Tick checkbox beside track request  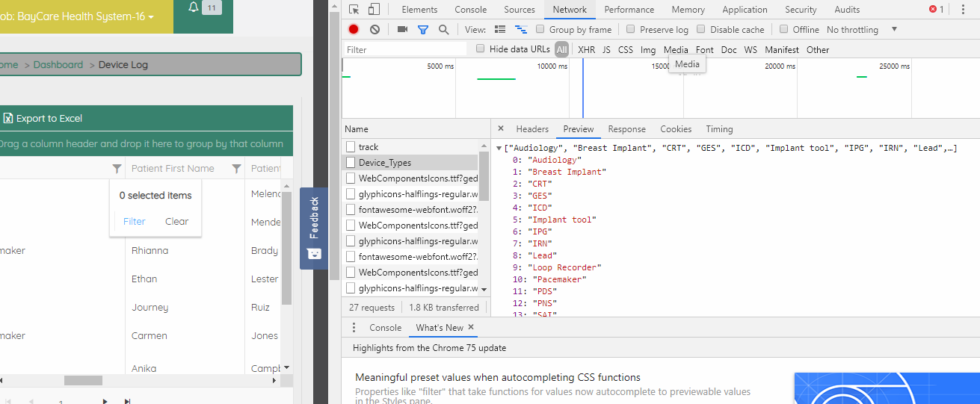[x=350, y=147]
